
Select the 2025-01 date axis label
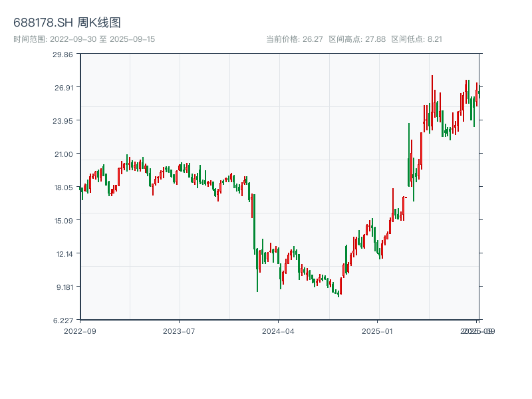[x=378, y=331]
